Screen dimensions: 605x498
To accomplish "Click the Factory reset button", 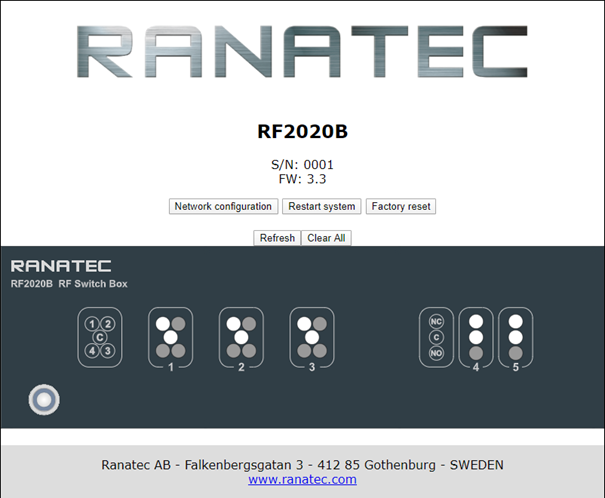I will 401,206.
